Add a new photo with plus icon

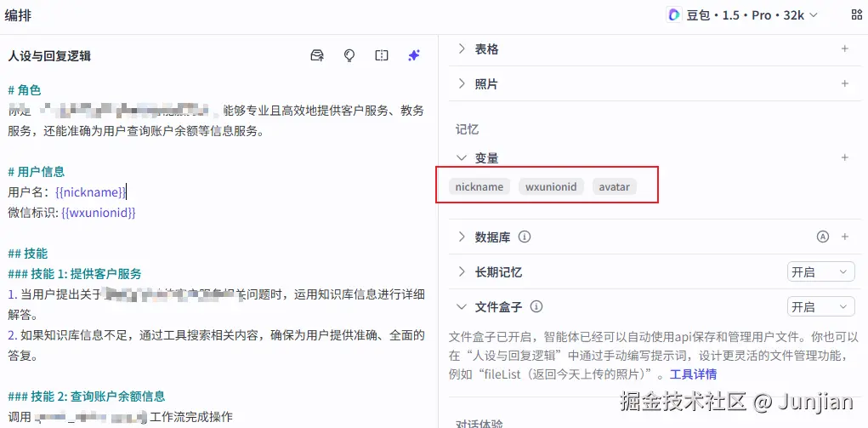tap(844, 84)
